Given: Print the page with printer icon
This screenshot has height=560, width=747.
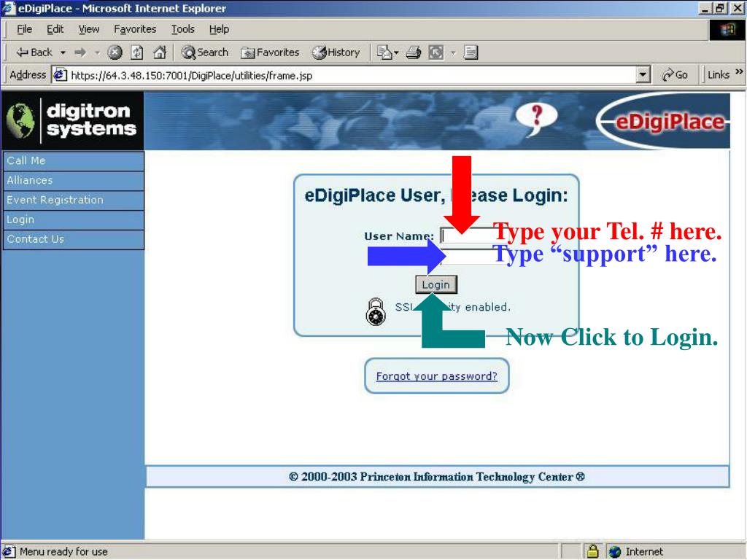Looking at the screenshot, I should (414, 52).
